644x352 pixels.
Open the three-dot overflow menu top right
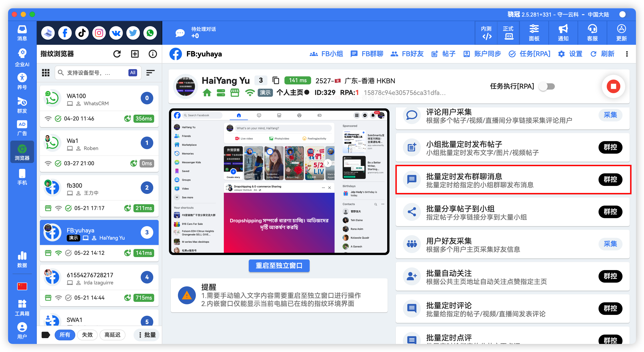point(627,54)
